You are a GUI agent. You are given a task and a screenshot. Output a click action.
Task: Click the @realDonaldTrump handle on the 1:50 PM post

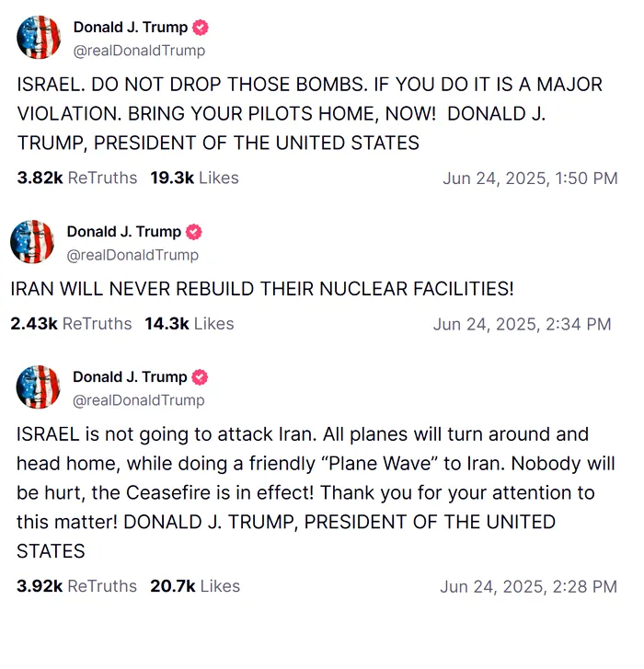click(x=139, y=51)
